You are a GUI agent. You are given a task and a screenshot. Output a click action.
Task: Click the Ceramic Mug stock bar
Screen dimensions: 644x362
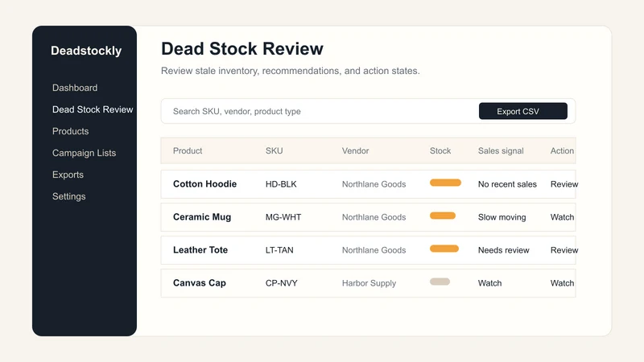(442, 216)
